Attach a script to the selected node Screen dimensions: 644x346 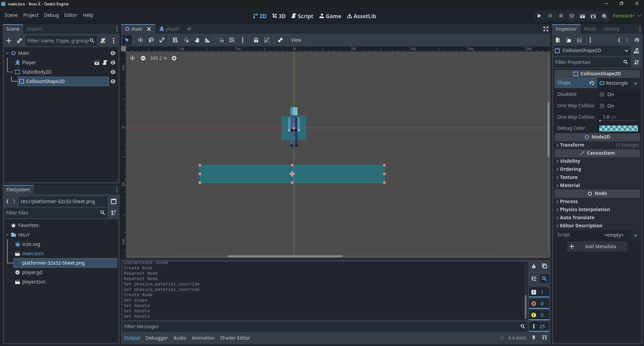(x=103, y=41)
